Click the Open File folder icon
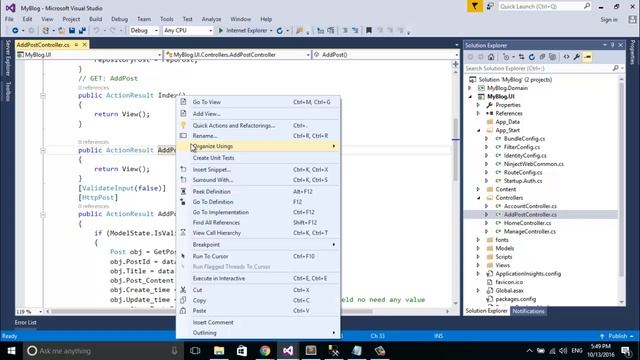This screenshot has height=360, width=640. (61, 31)
